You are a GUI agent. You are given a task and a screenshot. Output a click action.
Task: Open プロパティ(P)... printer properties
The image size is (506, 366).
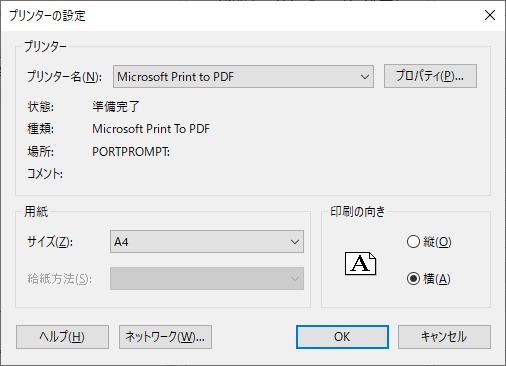pos(430,76)
